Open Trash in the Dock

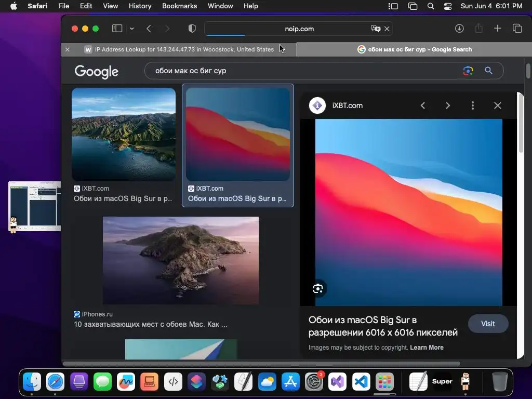(x=500, y=382)
